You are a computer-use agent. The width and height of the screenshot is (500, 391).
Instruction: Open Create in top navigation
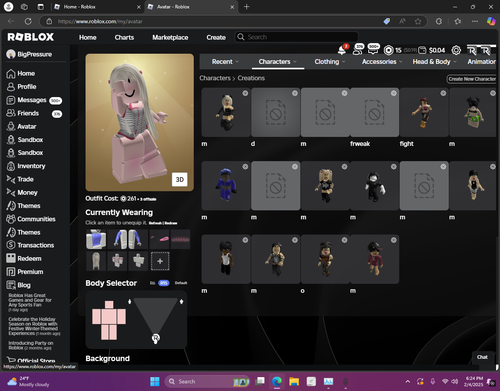coord(216,37)
